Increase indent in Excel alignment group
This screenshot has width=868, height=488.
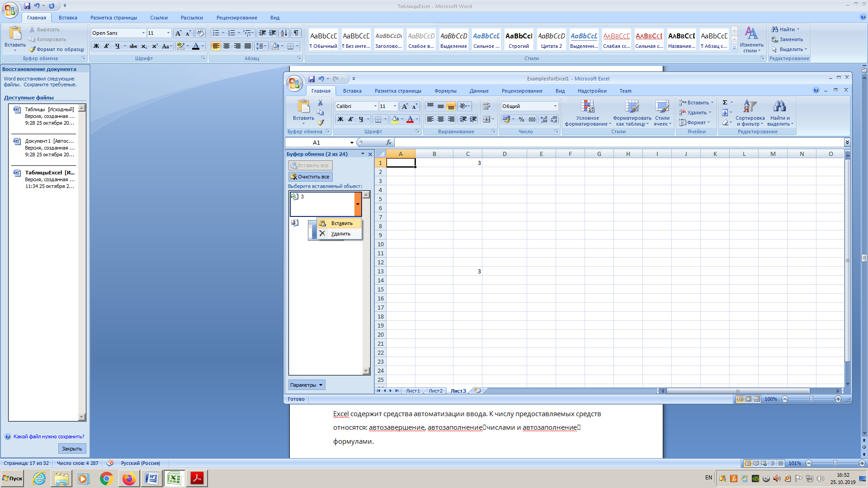click(473, 119)
